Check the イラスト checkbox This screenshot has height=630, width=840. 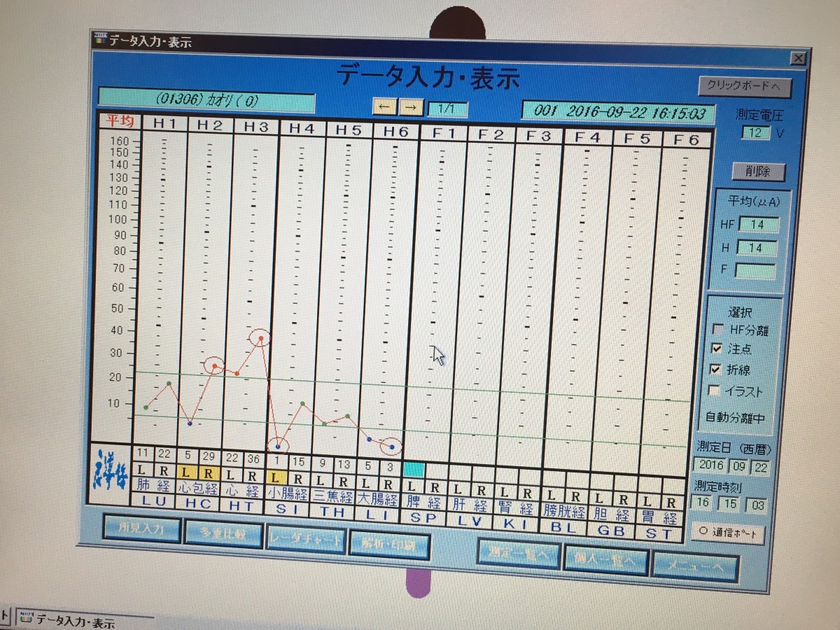[716, 391]
